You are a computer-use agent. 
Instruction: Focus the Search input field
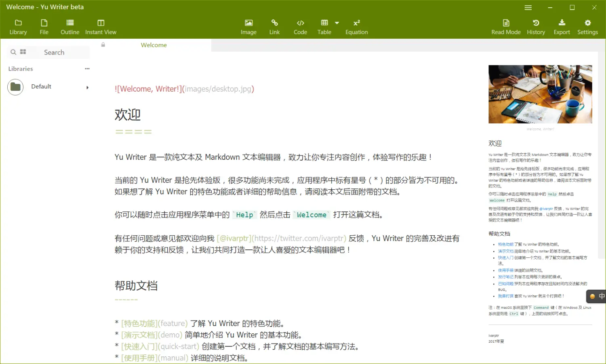(x=54, y=52)
